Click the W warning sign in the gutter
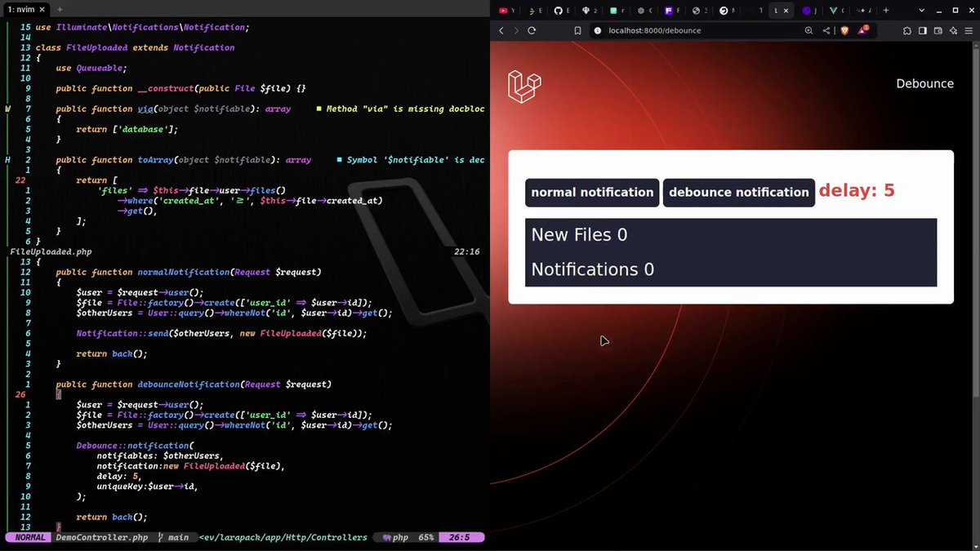The image size is (980, 551). [x=8, y=109]
